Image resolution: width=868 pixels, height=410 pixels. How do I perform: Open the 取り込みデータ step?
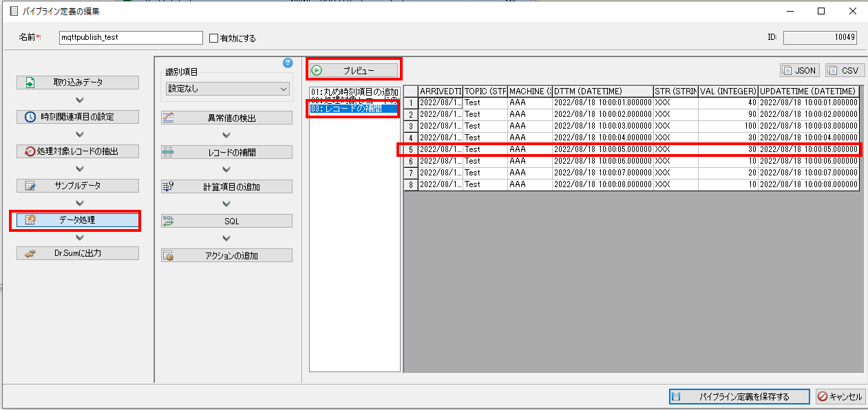[x=78, y=83]
